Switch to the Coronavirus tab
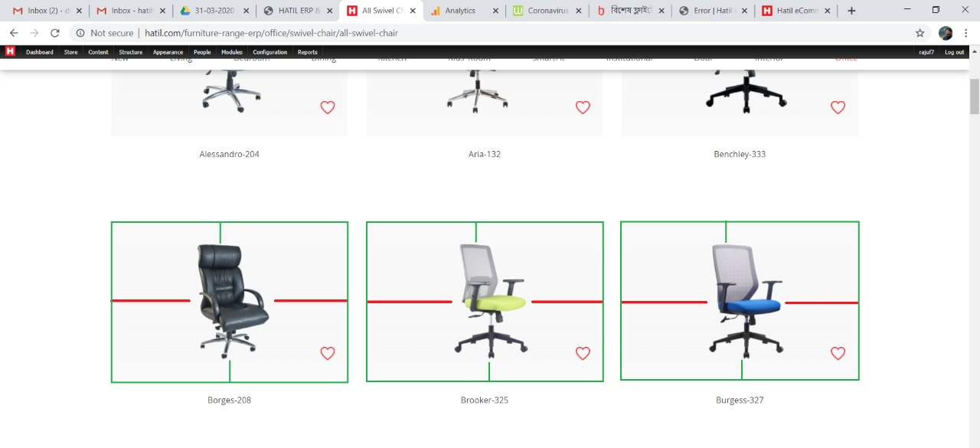This screenshot has width=980, height=448. (546, 11)
